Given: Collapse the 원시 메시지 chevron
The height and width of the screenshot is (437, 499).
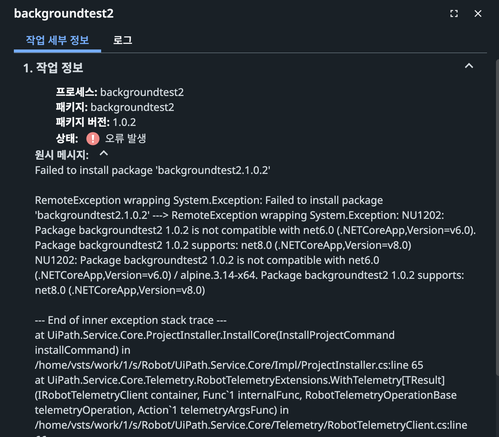Looking at the screenshot, I should pos(104,154).
